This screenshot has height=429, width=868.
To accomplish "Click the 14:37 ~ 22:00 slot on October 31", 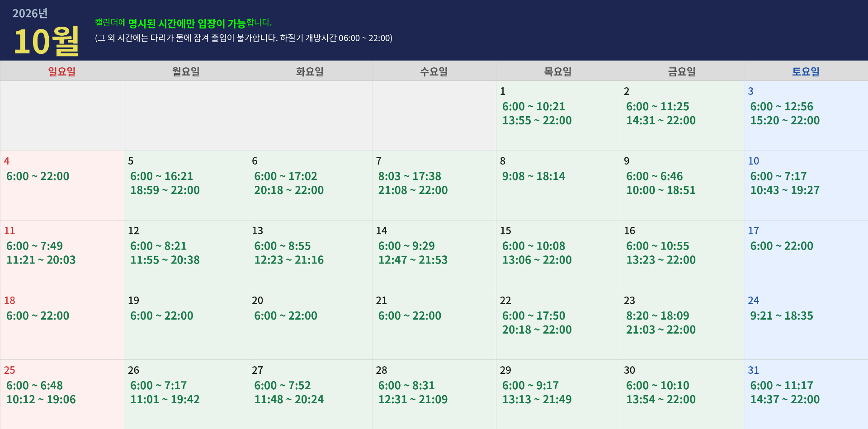I will click(x=785, y=400).
